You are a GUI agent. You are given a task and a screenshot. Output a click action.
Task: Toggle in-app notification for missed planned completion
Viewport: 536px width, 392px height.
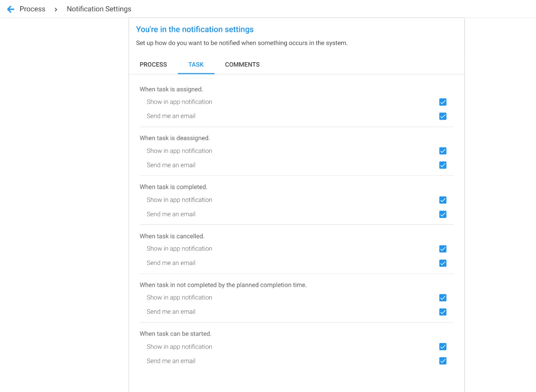pos(443,298)
